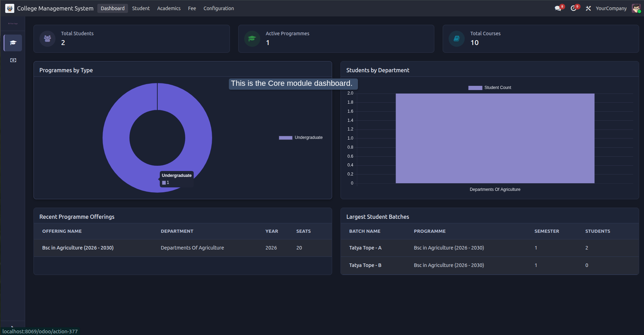The image size is (644, 335).
Task: Click Departments Of Agriculture table cell
Action: click(192, 248)
